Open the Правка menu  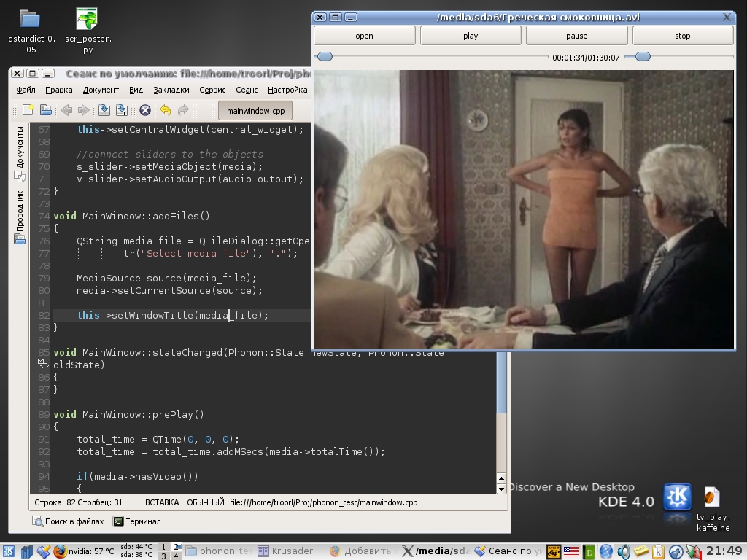[59, 90]
